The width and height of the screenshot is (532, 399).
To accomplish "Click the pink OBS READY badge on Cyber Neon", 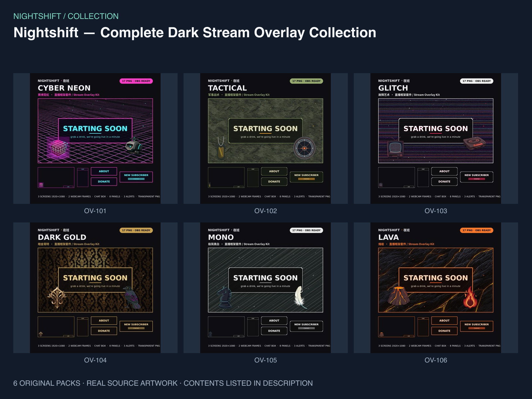I will (x=136, y=81).
